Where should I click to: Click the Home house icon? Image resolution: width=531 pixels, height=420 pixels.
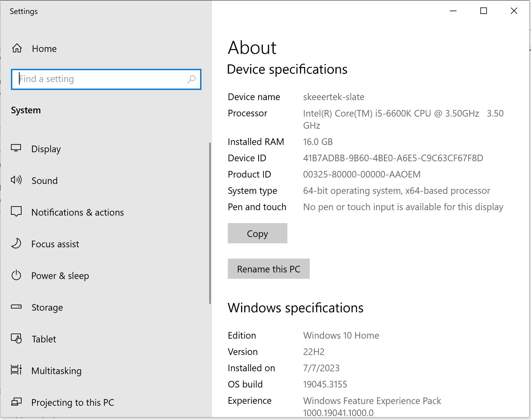(x=17, y=48)
